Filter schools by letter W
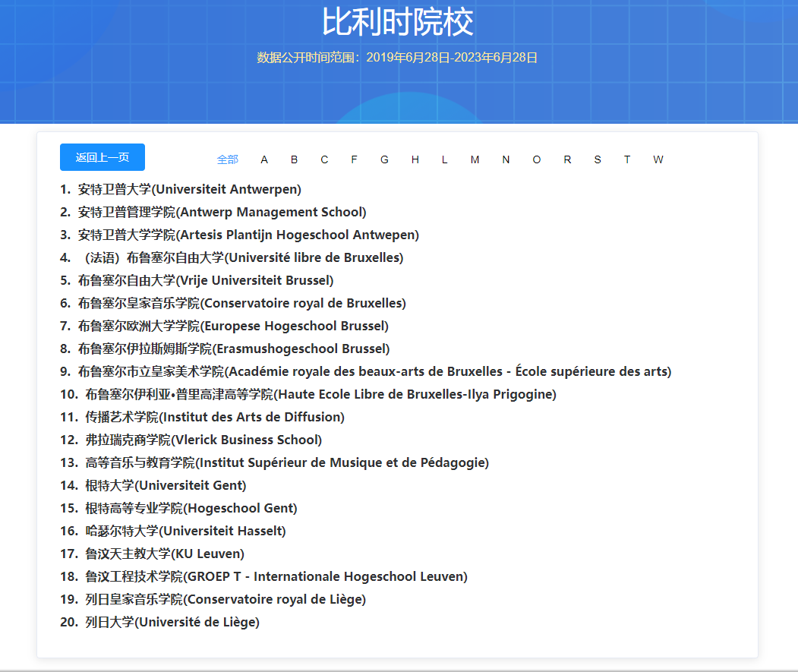 click(658, 160)
